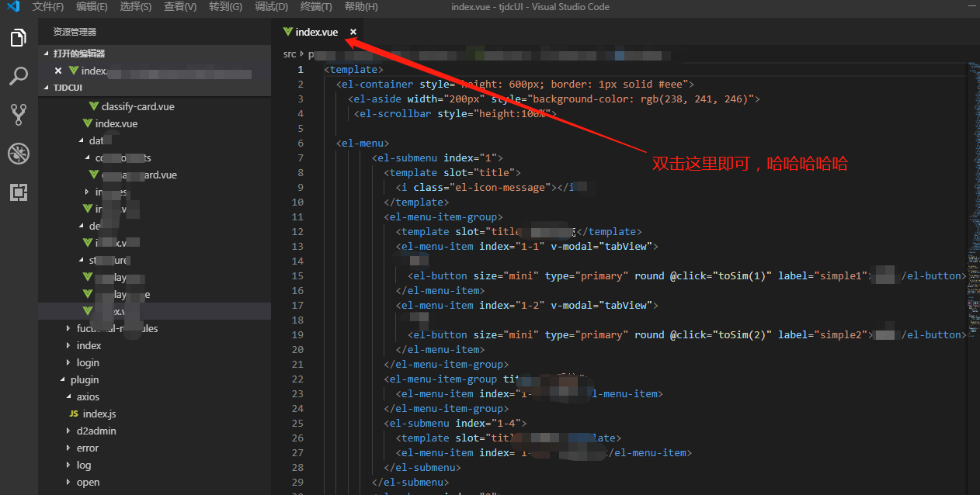The width and height of the screenshot is (980, 495).
Task: Expand the login folder
Action: [x=155, y=362]
